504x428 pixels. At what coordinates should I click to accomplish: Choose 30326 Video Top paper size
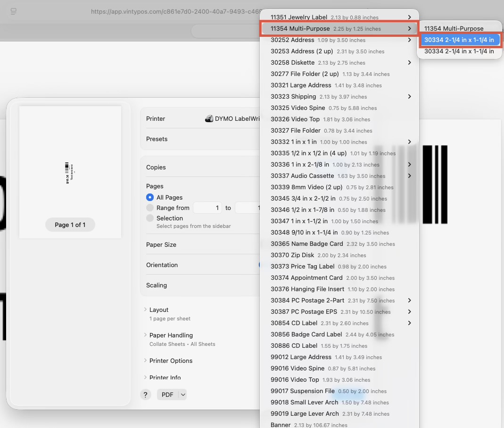339,119
